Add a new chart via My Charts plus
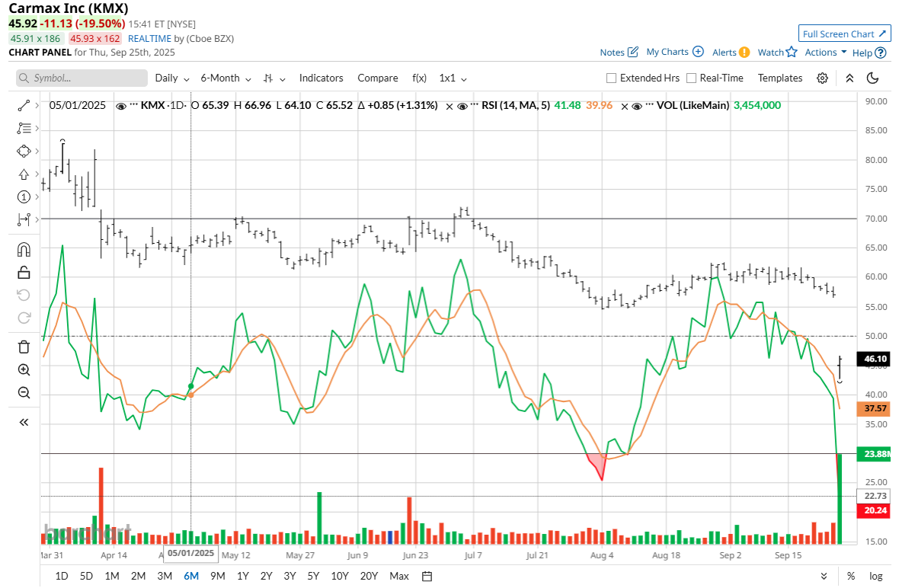The height and width of the screenshot is (588, 915). click(x=698, y=52)
